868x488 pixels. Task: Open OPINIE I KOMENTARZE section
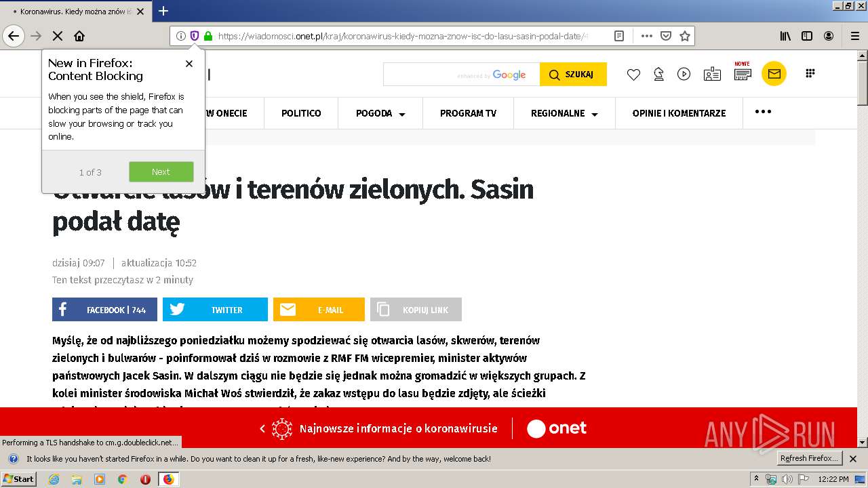(x=679, y=113)
